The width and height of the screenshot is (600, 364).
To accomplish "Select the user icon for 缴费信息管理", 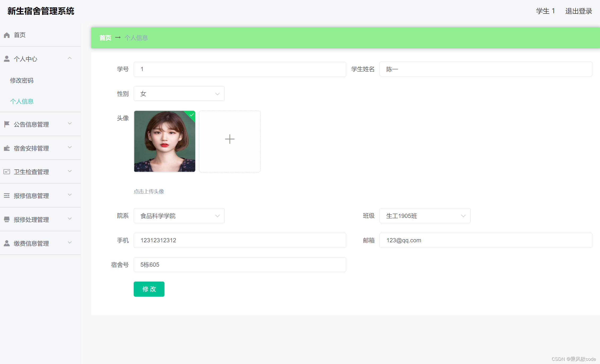I will 7,243.
